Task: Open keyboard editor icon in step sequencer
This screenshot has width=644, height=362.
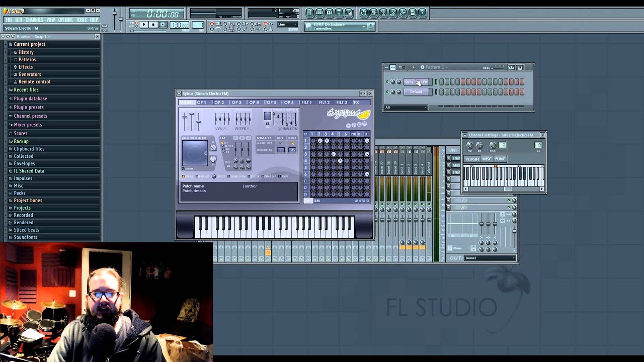Action: click(520, 67)
